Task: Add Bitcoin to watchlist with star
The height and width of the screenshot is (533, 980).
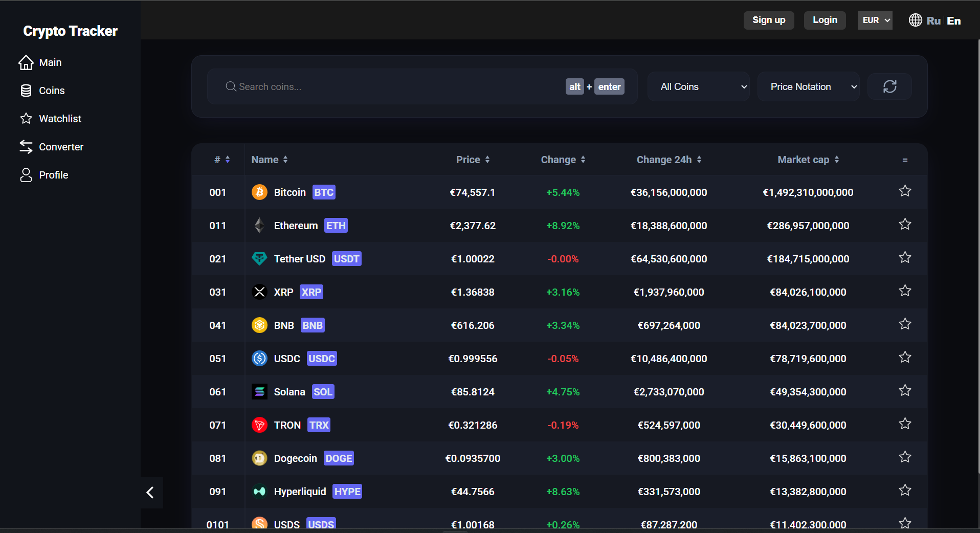Action: coord(905,191)
